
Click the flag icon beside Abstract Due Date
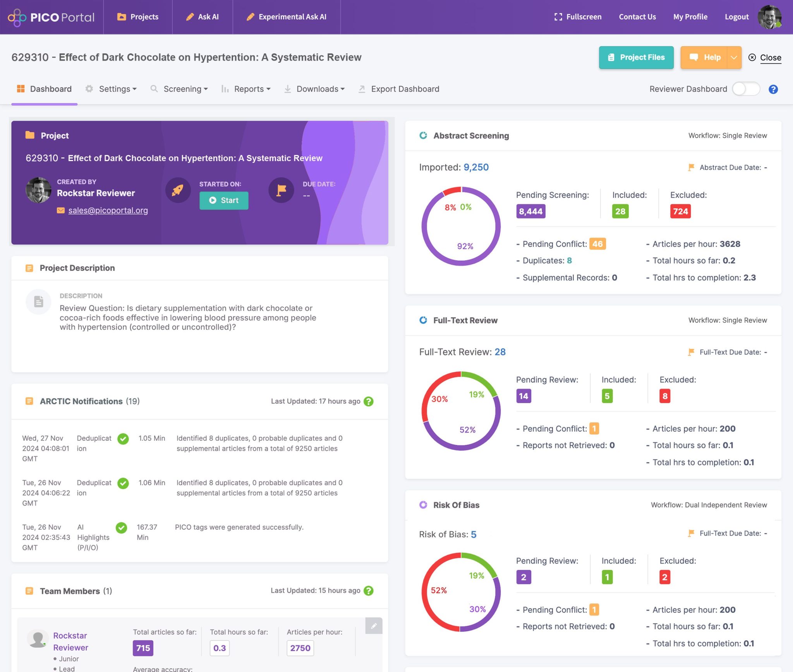tap(691, 167)
